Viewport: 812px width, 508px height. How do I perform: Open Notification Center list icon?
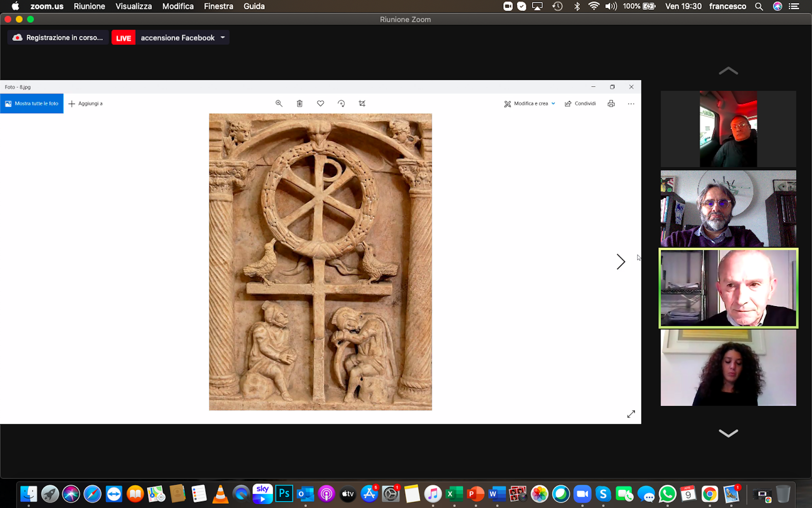[794, 6]
